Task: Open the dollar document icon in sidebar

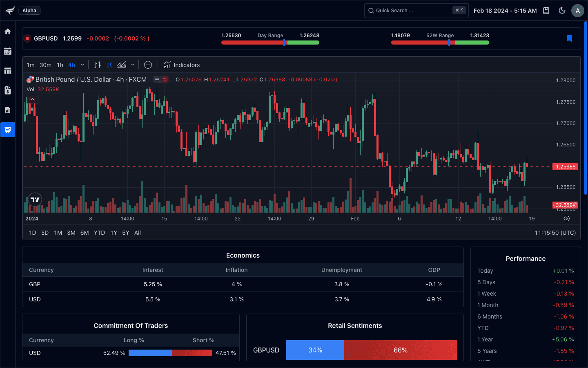Action: tap(8, 90)
